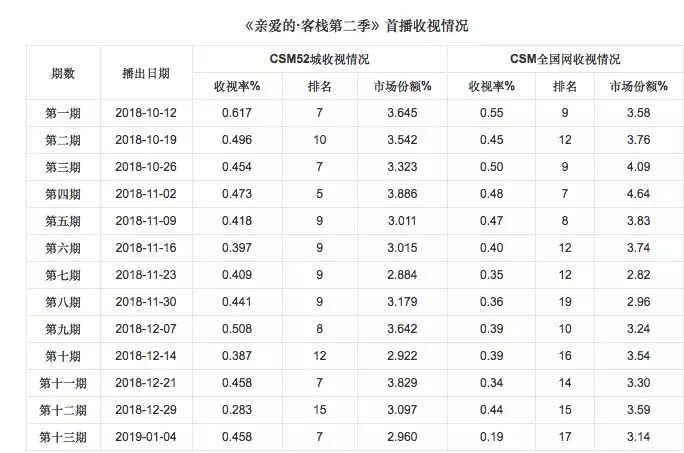Select CSM52 rank 15 in 第十二期 row
The height and width of the screenshot is (453, 684).
tap(320, 410)
